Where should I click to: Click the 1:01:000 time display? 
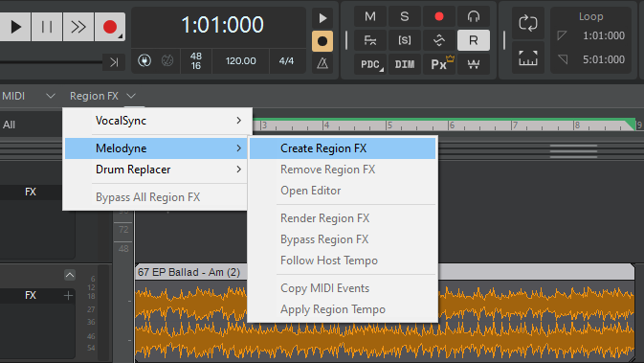click(222, 25)
